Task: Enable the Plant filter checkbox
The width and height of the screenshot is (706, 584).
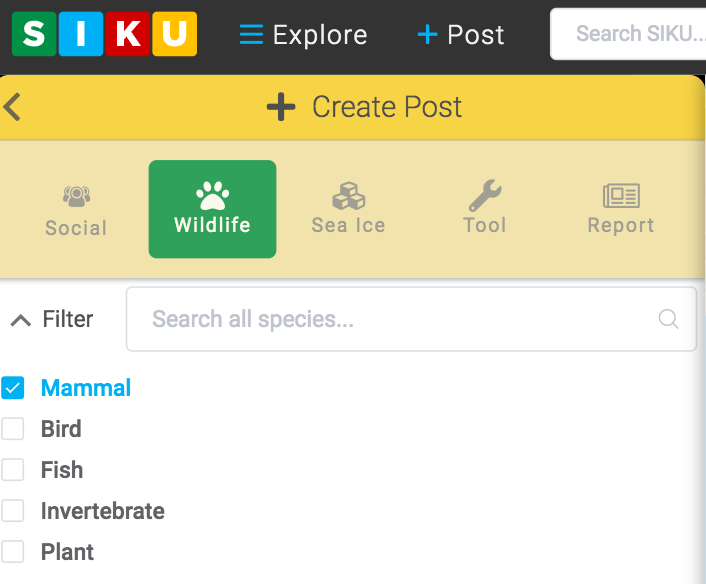Action: click(x=13, y=552)
